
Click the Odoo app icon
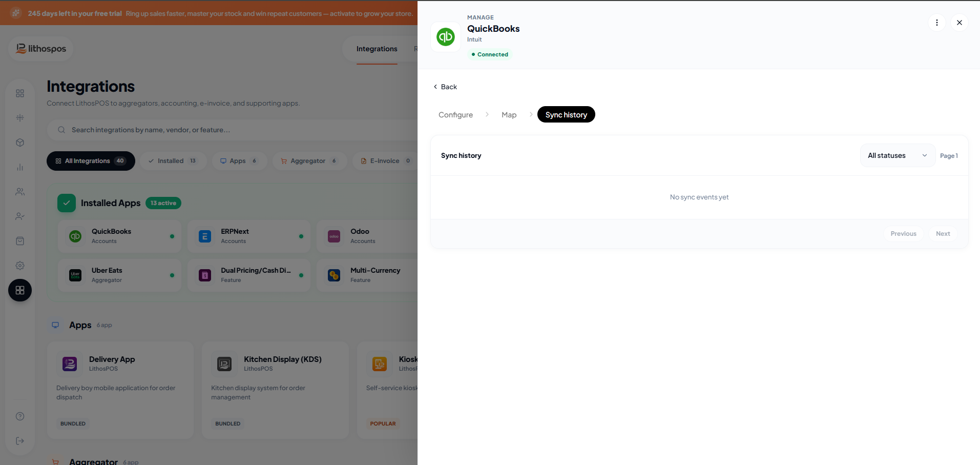pos(334,236)
